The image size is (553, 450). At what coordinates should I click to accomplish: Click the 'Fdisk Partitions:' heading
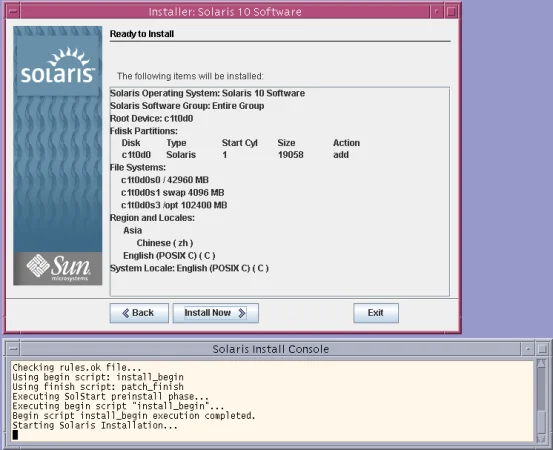pos(144,131)
